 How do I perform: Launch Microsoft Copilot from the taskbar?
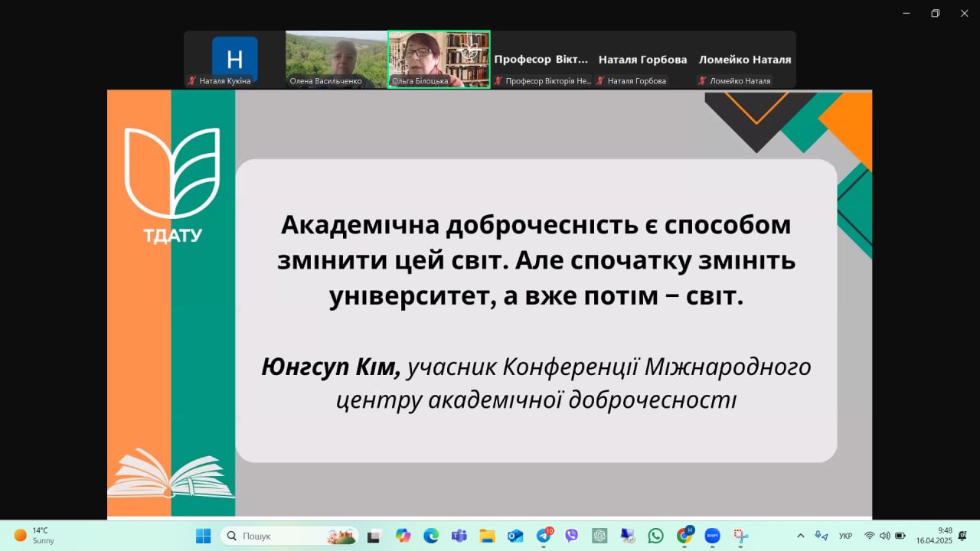pos(403,536)
